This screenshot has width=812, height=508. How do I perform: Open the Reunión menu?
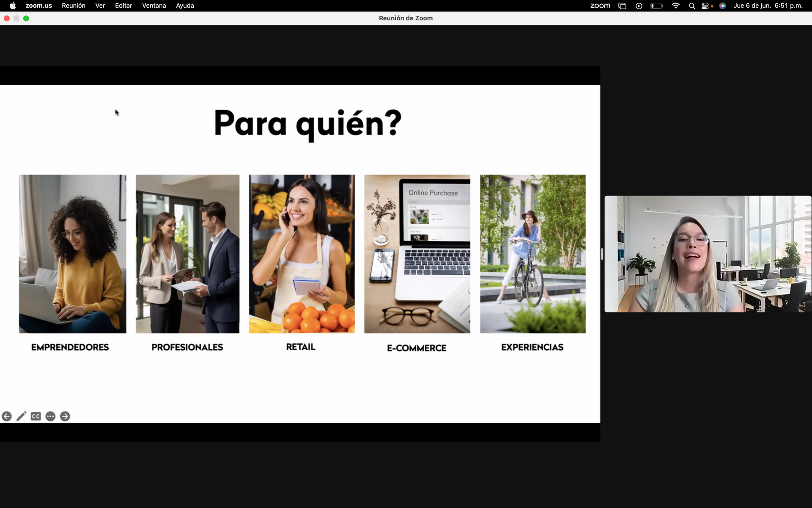point(73,6)
